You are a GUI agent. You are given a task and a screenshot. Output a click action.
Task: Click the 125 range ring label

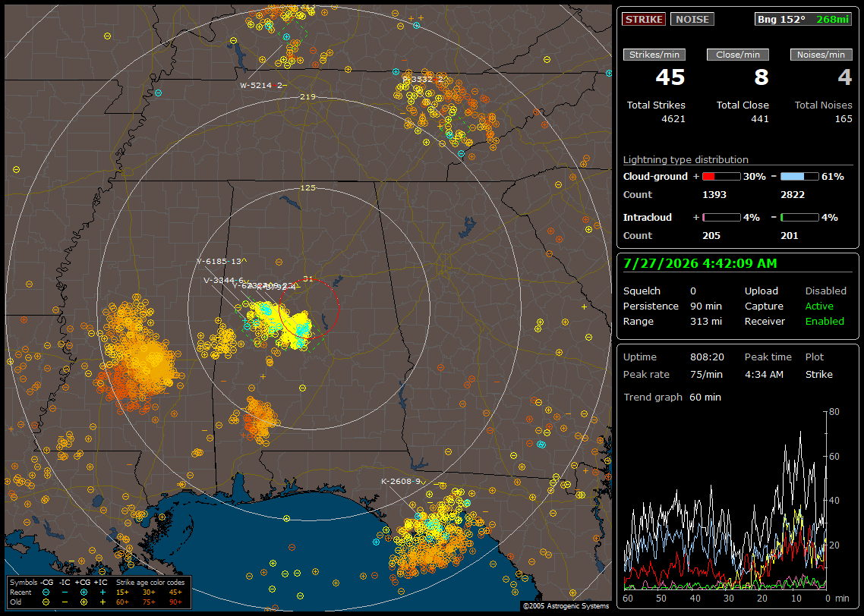(x=307, y=187)
